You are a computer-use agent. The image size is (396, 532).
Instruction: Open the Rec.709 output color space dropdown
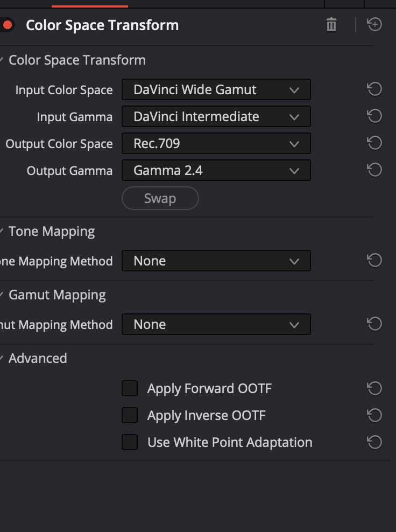[216, 143]
